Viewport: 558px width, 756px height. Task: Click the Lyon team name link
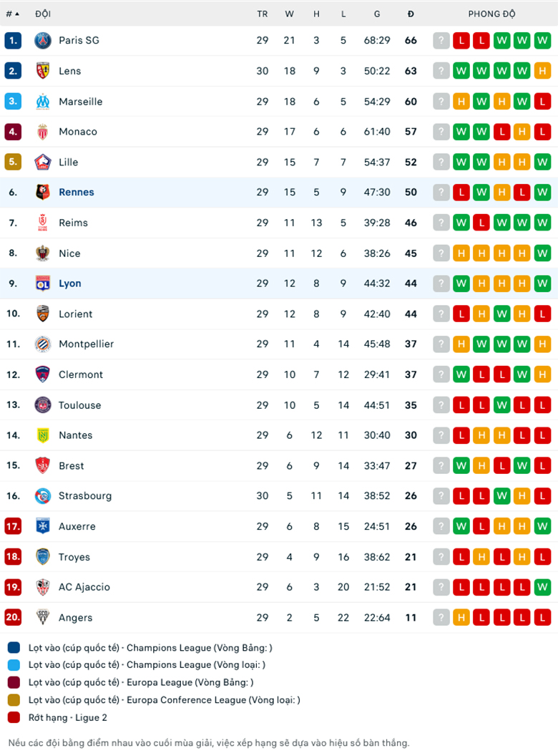point(70,283)
